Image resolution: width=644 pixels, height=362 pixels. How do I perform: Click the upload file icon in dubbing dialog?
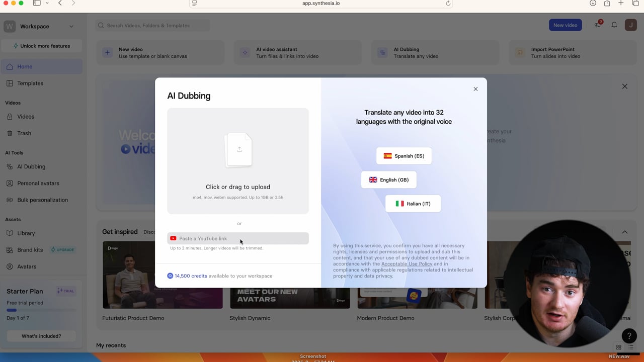pyautogui.click(x=239, y=149)
